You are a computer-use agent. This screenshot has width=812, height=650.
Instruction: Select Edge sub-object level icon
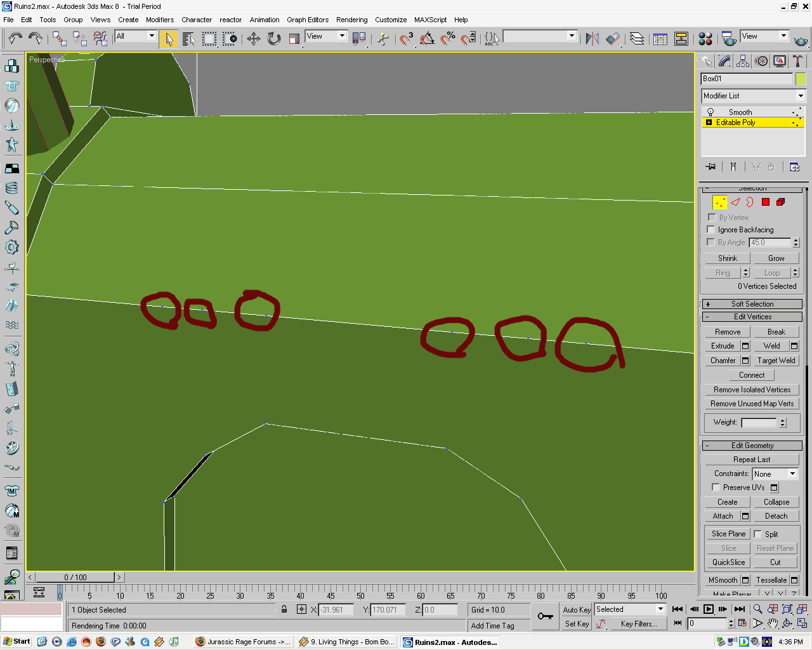(x=735, y=202)
